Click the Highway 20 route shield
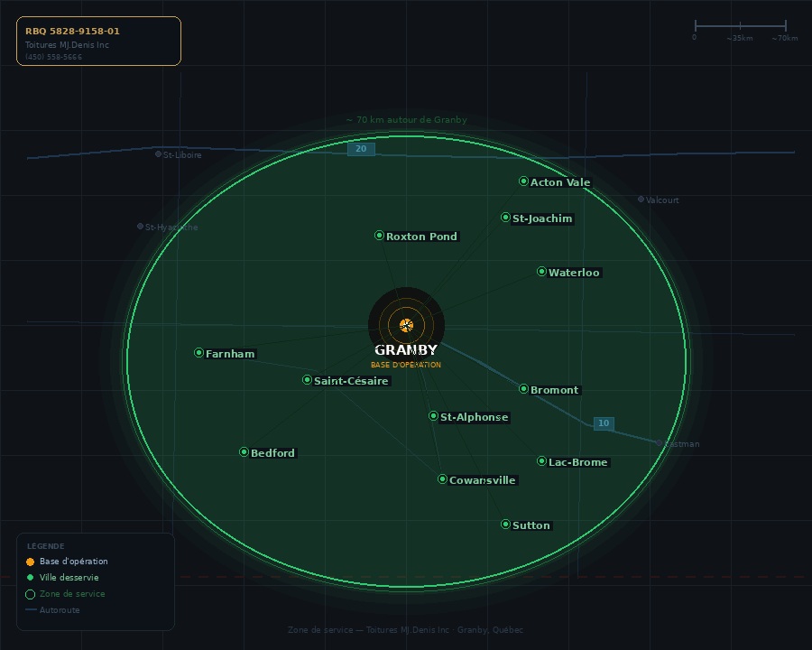Viewport: 812px width, 650px height. tap(361, 149)
